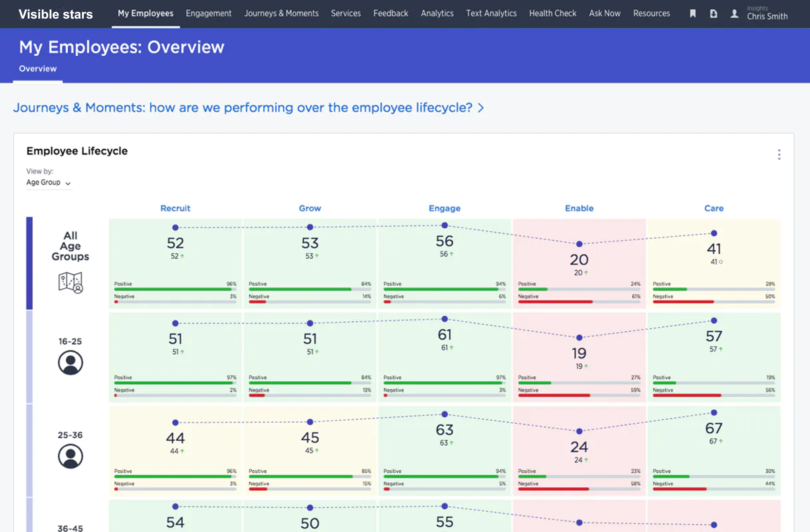Open Journeys & Moments lifecycle performance link
The image size is (810, 532).
(243, 108)
